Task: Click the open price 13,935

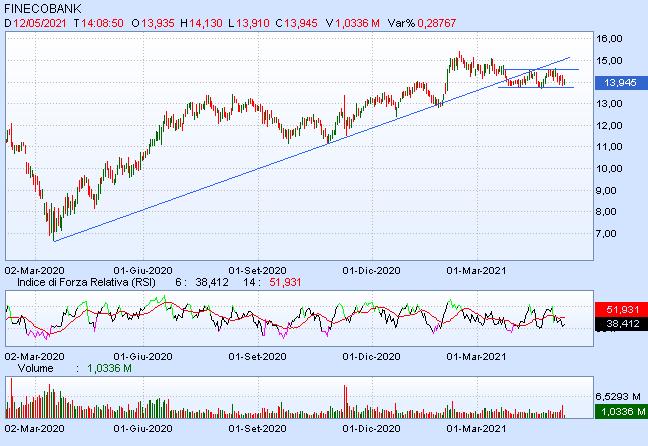Action: click(158, 23)
